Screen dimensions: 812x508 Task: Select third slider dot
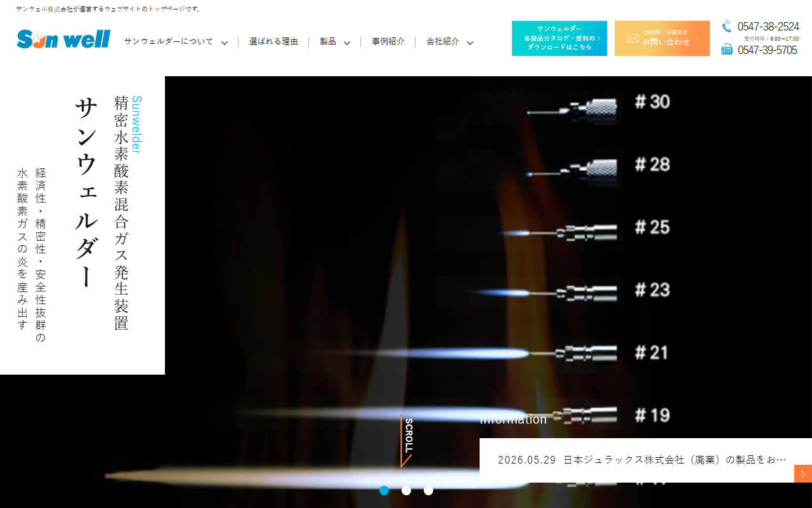tap(428, 490)
